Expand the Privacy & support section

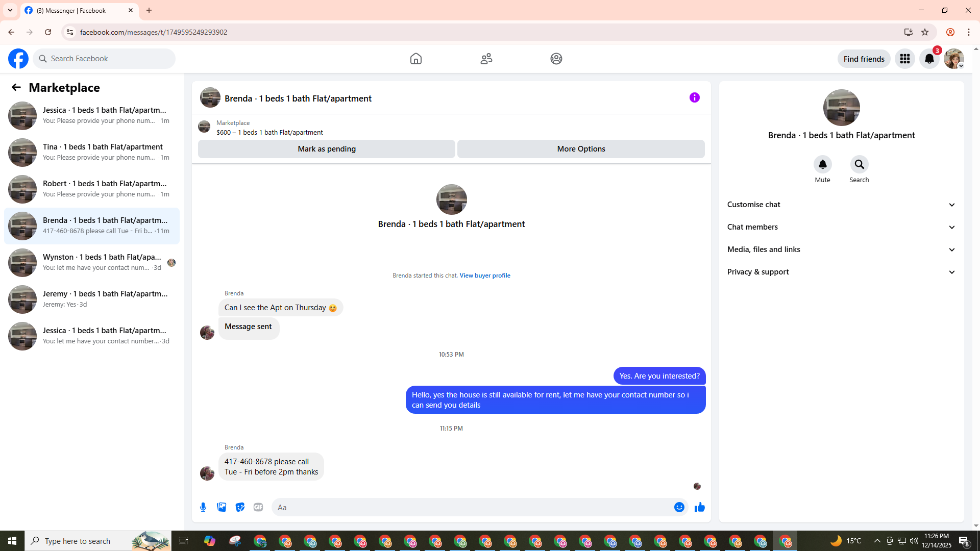pos(841,272)
